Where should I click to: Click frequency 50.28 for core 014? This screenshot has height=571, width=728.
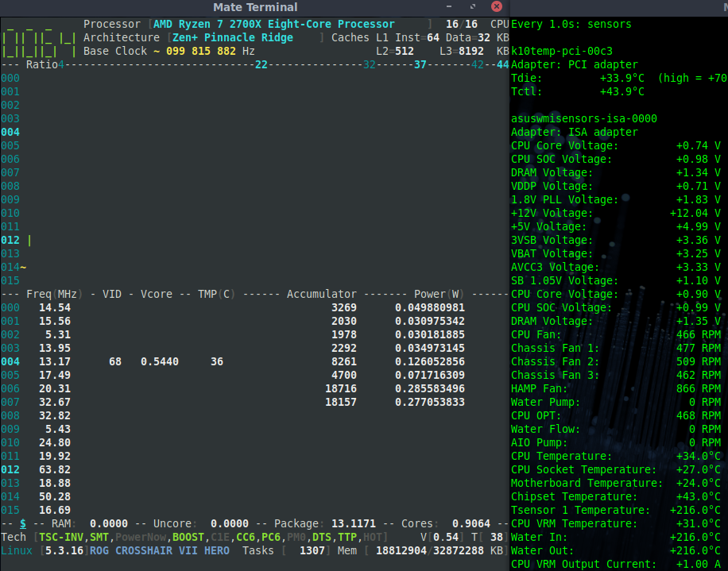pos(55,496)
